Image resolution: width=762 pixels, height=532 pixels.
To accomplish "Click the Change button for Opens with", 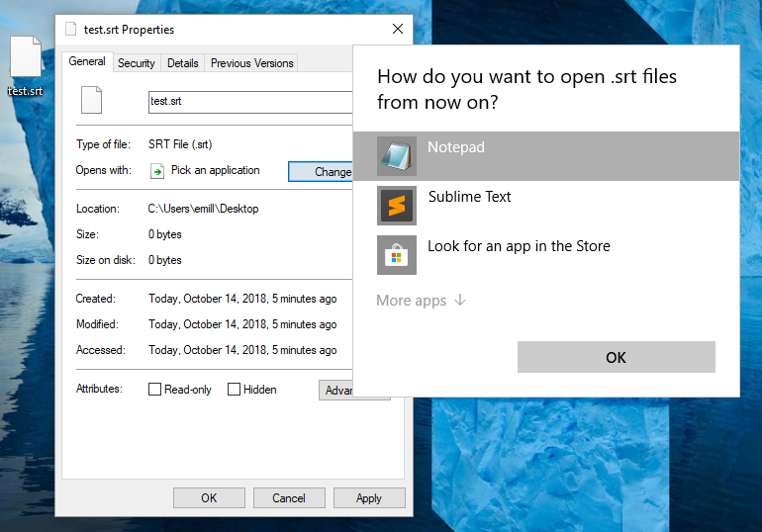I will tap(321, 171).
